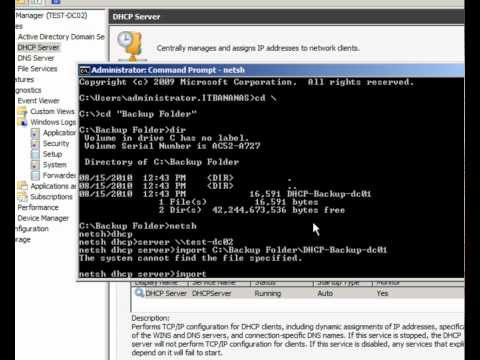Click the Subscriptions icon
480x360 pixels.
click(22, 197)
